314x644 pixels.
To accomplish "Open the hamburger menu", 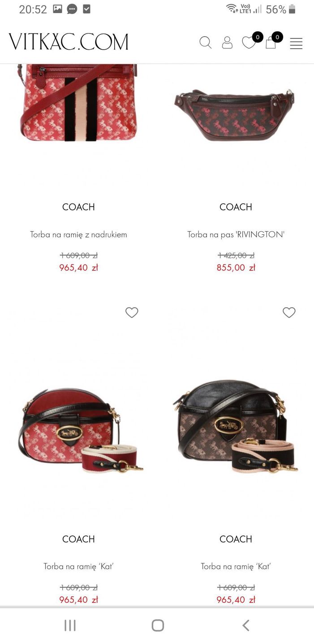I will (x=296, y=43).
